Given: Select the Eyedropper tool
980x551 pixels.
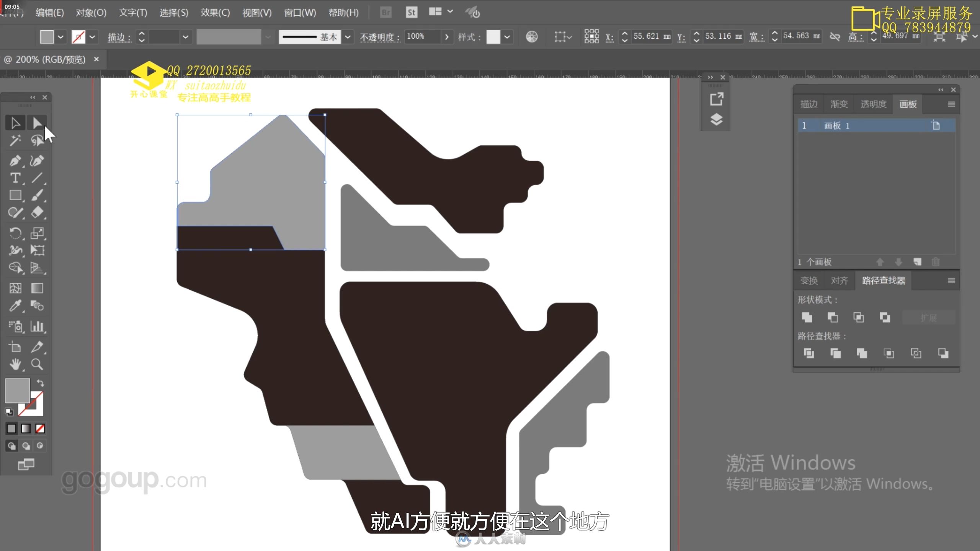Looking at the screenshot, I should click(15, 306).
